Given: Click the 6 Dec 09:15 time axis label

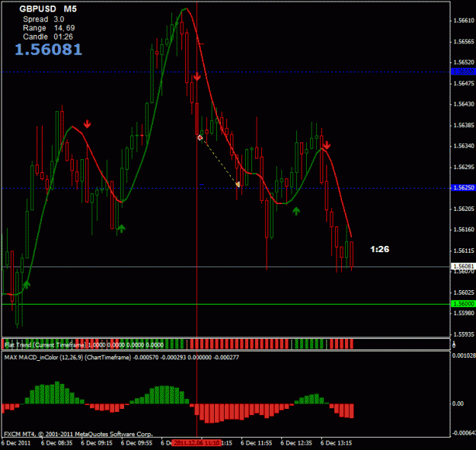Looking at the screenshot, I should [x=97, y=443].
